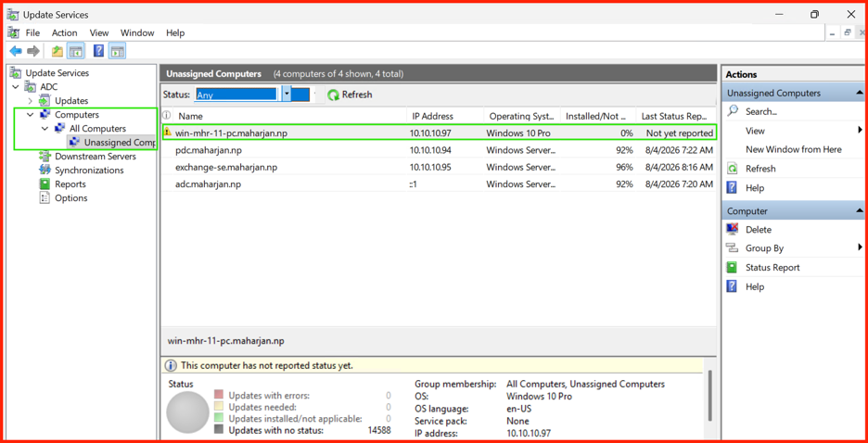Click the Back arrow toolbar icon

click(x=16, y=51)
